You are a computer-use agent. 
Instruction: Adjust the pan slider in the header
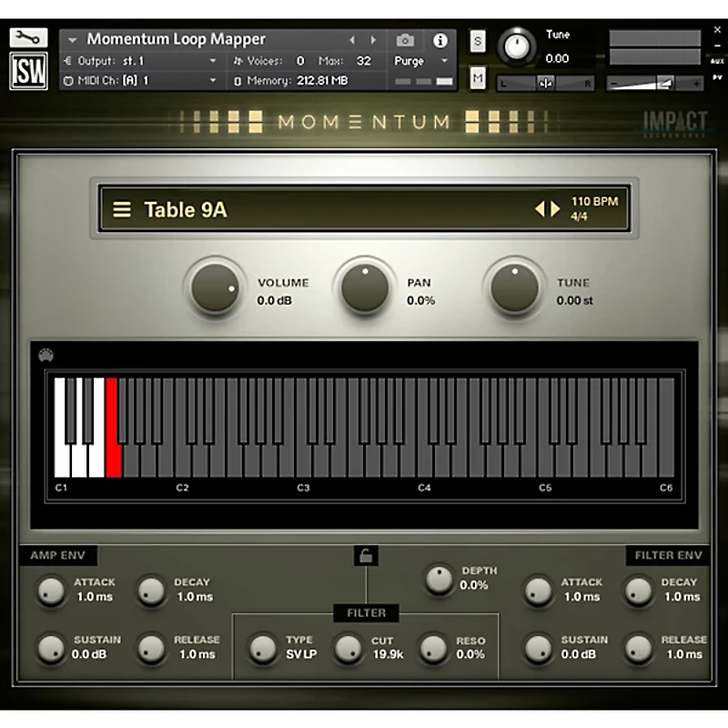pos(544,83)
